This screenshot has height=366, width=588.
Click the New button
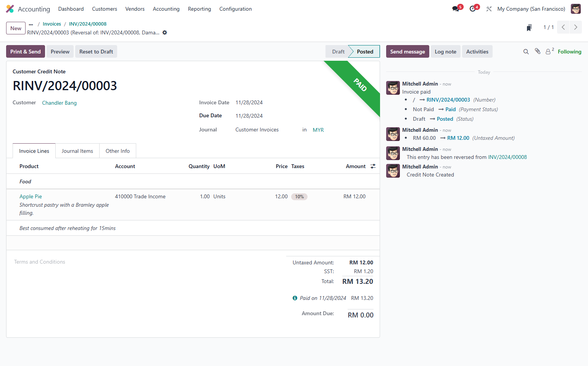tap(16, 28)
